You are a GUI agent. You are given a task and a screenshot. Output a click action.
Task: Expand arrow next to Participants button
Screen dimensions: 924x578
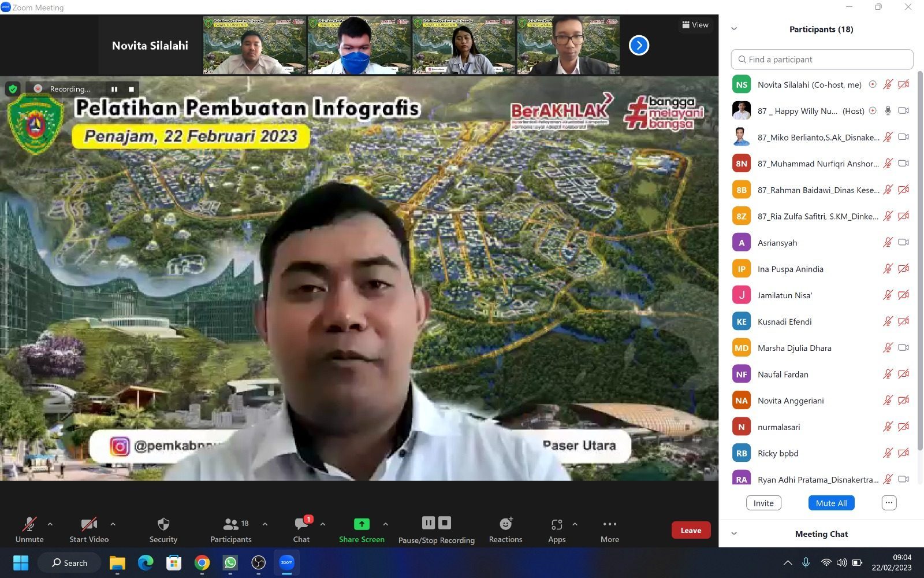265,524
